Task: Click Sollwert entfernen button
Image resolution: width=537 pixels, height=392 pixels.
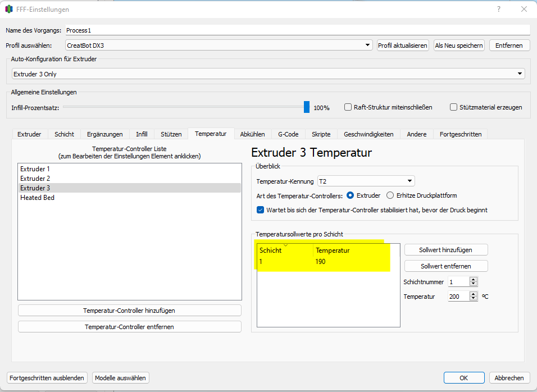Action: 446,266
